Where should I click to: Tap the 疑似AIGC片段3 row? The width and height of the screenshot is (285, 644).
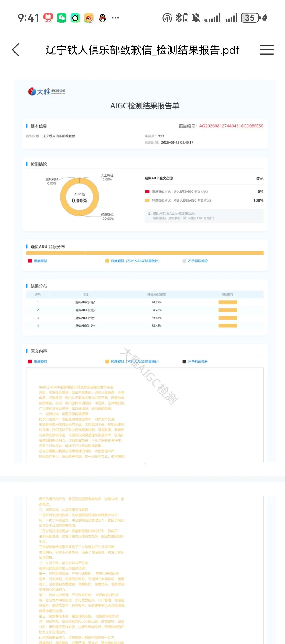(145, 318)
